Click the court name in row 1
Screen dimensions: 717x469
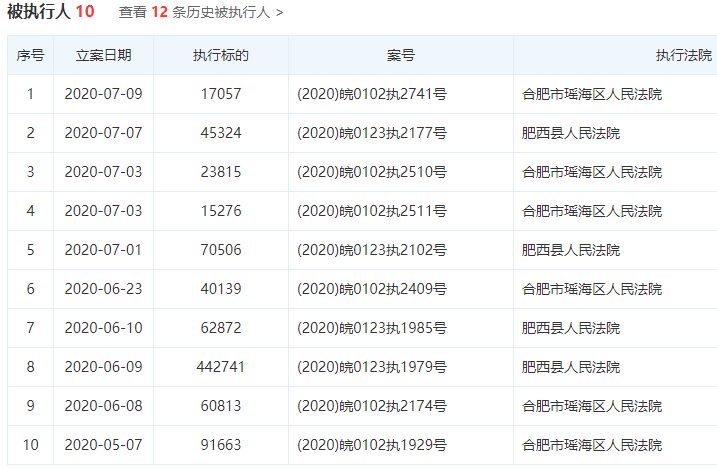[592, 94]
